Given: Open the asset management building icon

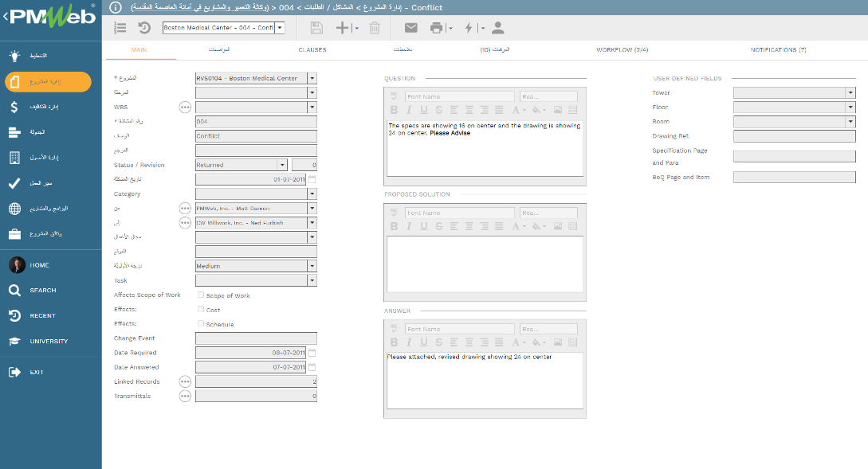Looking at the screenshot, I should pos(14,158).
